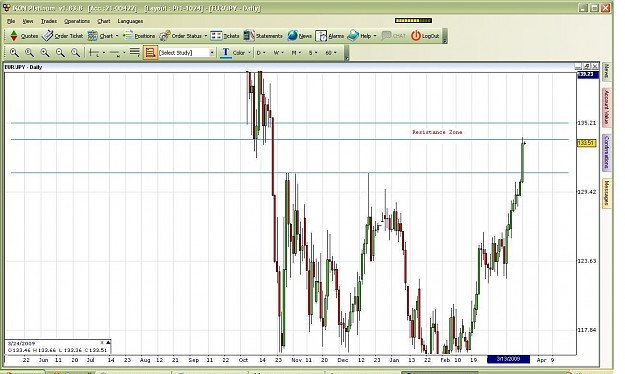Open the Operations menu

click(77, 21)
